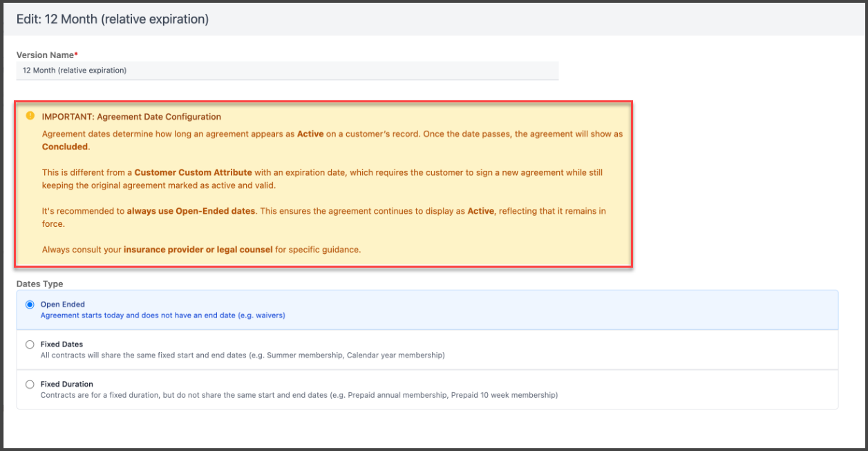Choose the Fixed Dates radio button

[30, 344]
